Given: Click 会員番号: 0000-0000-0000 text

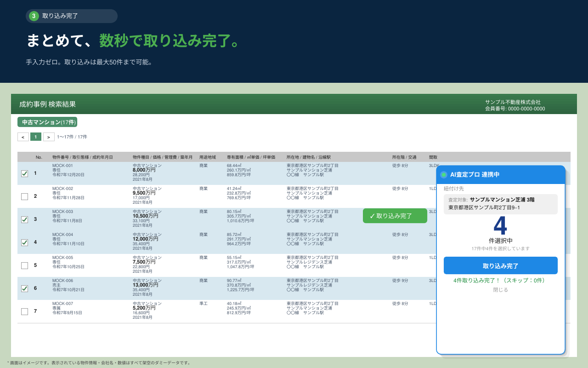Looking at the screenshot, I should click(515, 109).
